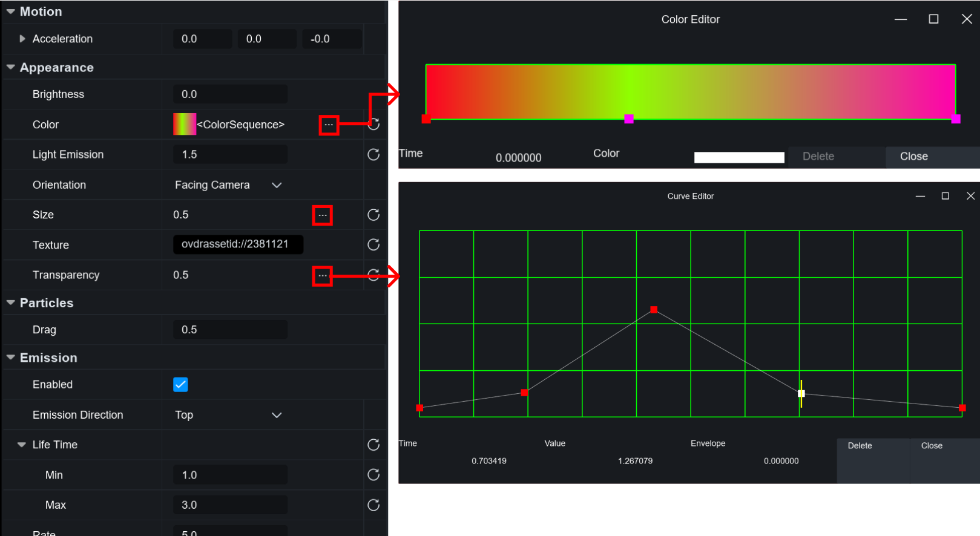
Task: Toggle the Emission Enabled checkbox
Action: coord(180,385)
